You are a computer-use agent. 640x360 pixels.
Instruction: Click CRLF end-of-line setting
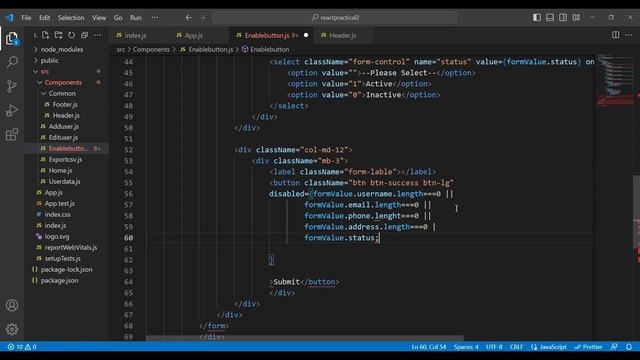516,347
